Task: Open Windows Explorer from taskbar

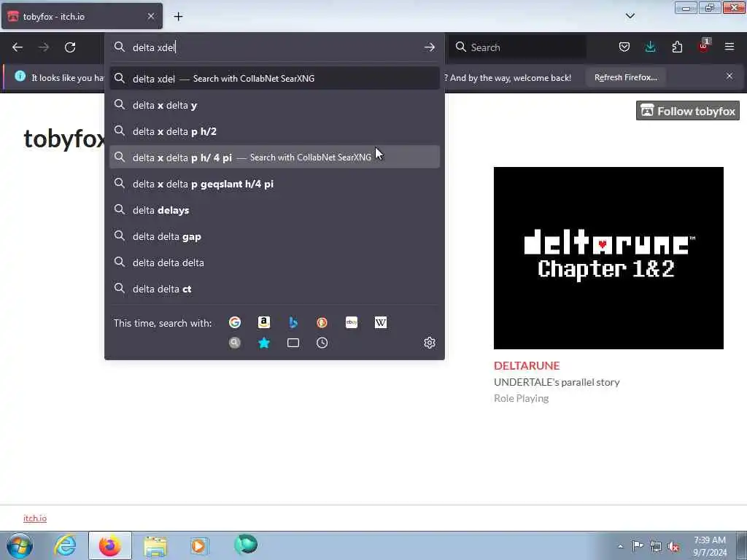Action: click(x=155, y=545)
